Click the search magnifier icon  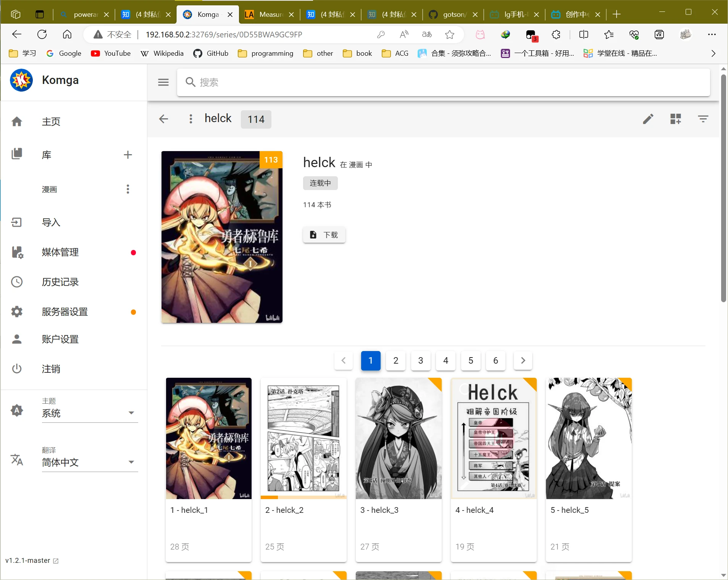click(190, 82)
